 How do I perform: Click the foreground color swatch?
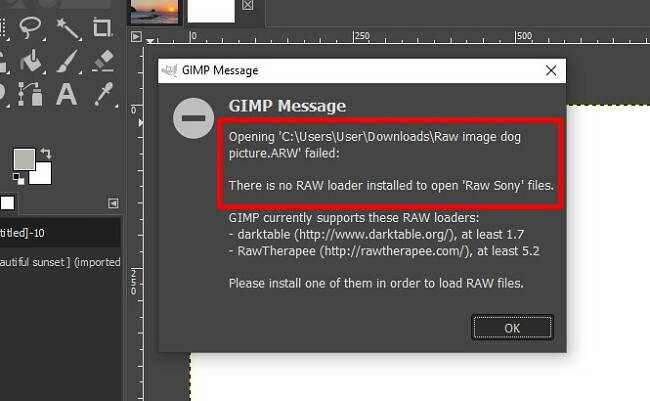tap(24, 160)
